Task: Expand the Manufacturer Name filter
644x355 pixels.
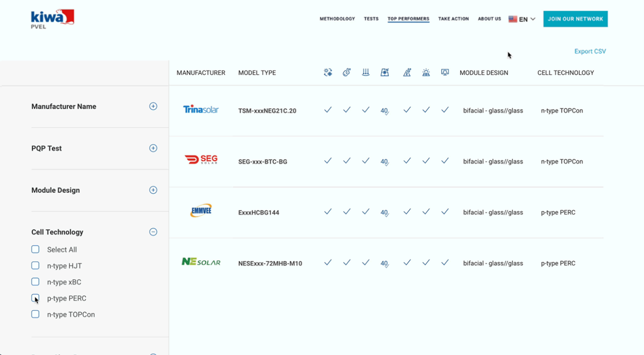Action: (153, 106)
